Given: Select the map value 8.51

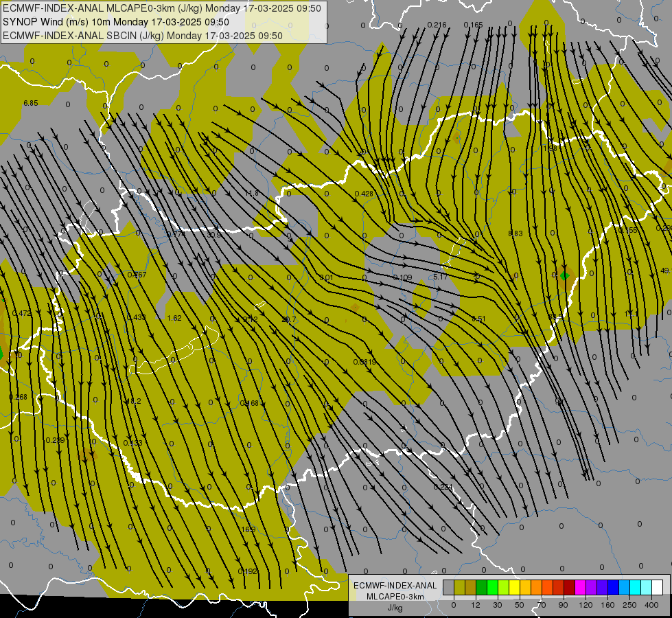Looking at the screenshot, I should pyautogui.click(x=478, y=319).
